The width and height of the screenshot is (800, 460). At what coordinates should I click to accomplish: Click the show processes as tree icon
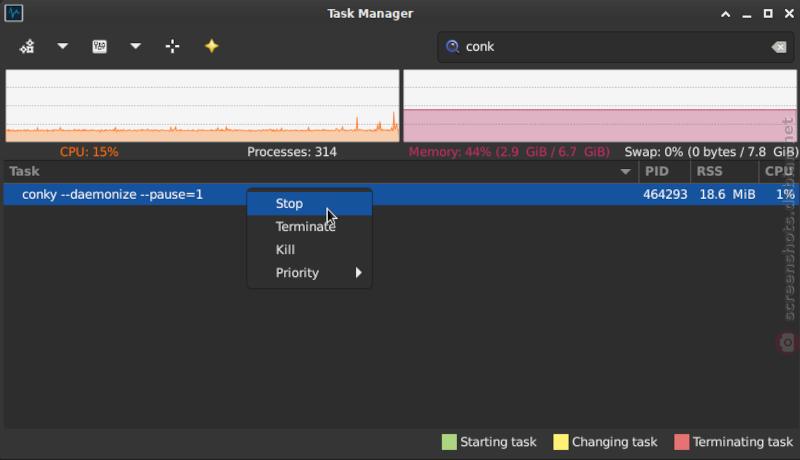coord(27,46)
